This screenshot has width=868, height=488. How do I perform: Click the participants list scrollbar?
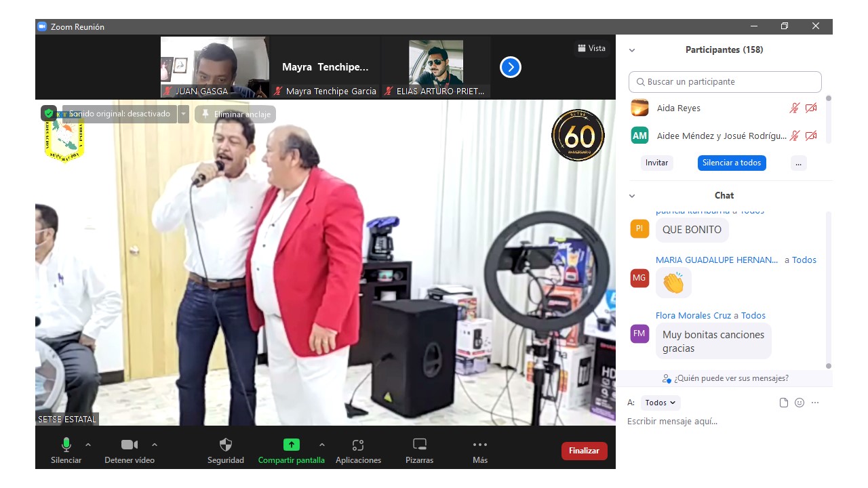pyautogui.click(x=828, y=119)
